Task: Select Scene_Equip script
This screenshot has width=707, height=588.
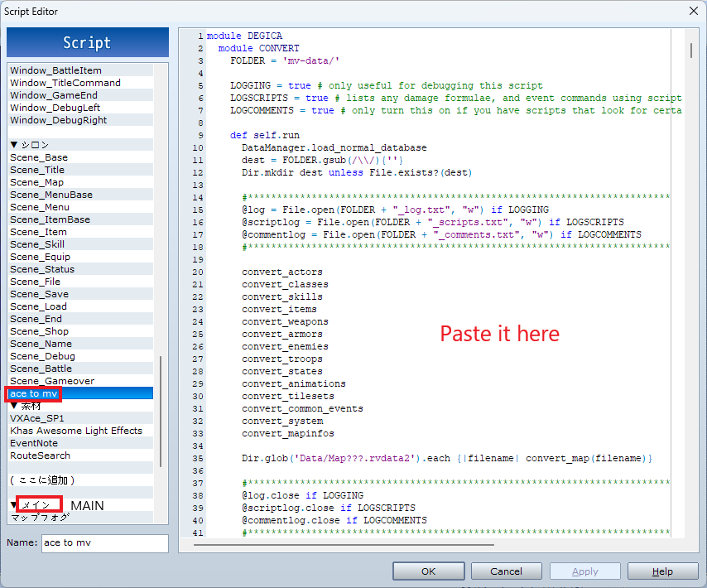Action: pos(80,257)
